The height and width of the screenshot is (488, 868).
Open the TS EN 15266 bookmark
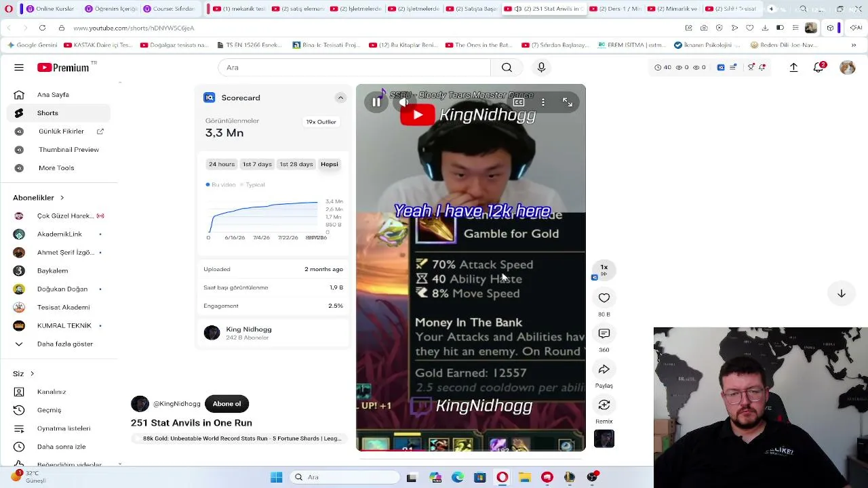point(249,45)
